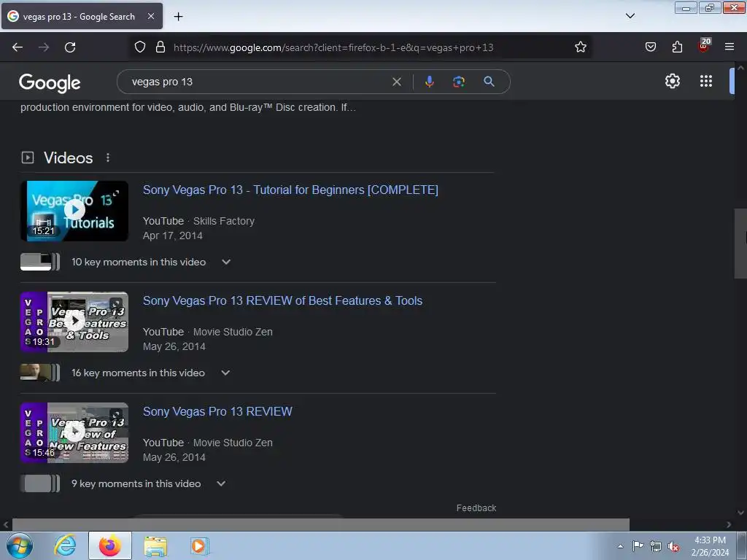Open Videos section more options
747x560 pixels.
(108, 157)
